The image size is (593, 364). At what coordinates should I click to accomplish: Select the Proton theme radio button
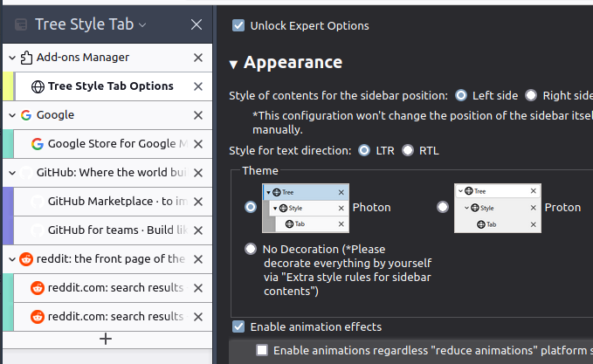443,207
